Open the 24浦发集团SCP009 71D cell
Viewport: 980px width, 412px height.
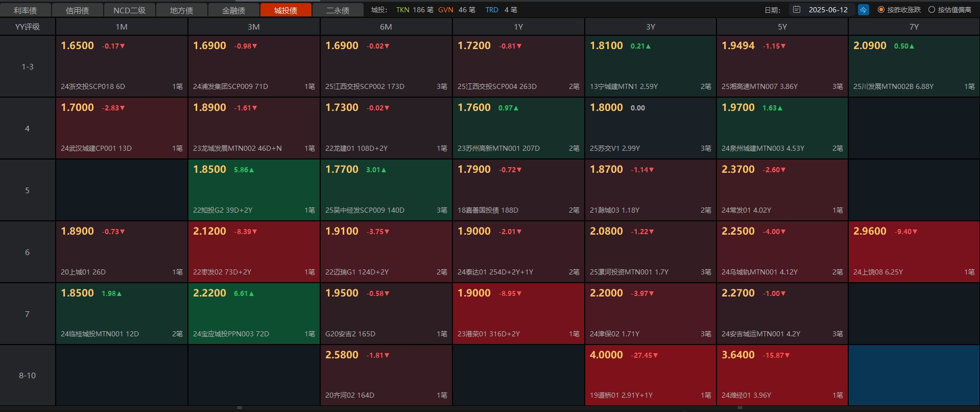tap(254, 66)
